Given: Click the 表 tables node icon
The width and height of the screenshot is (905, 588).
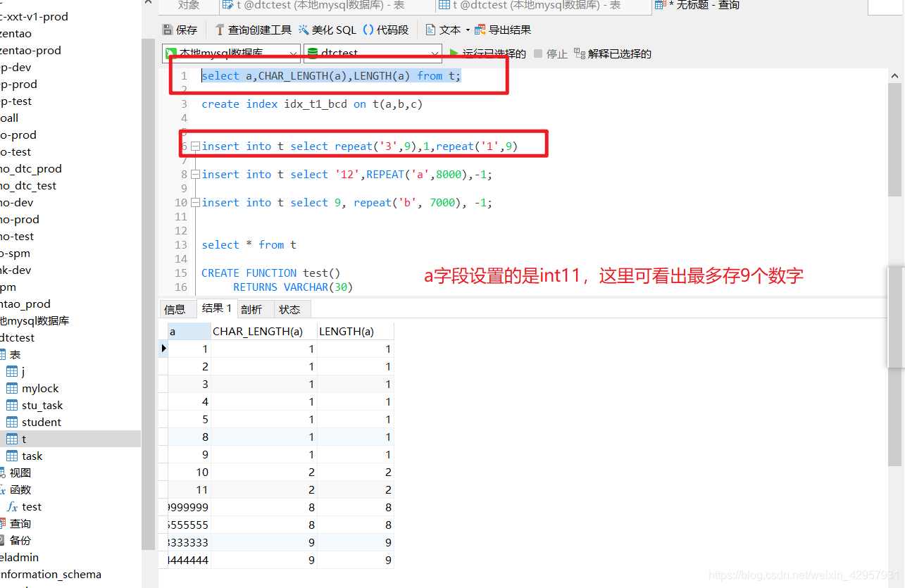Looking at the screenshot, I should (2, 354).
